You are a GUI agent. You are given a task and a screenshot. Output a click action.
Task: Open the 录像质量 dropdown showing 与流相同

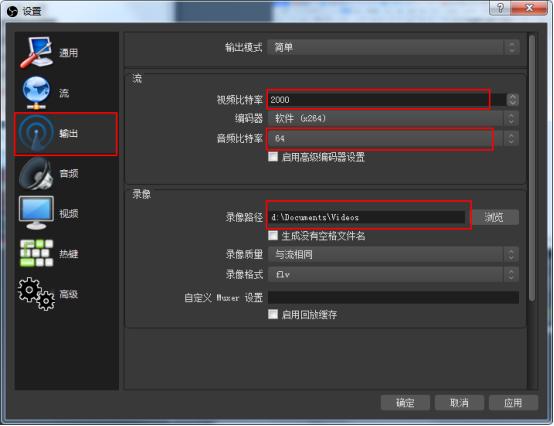tap(393, 255)
